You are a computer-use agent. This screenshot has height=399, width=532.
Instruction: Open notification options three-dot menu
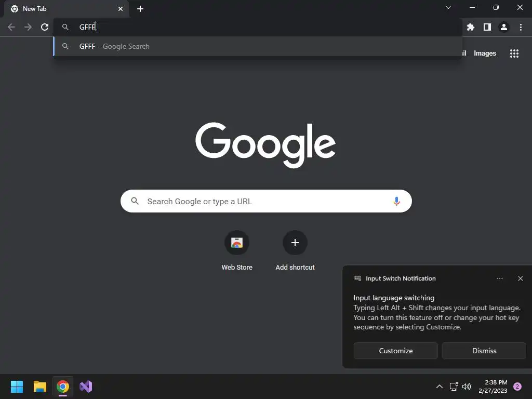click(x=499, y=278)
